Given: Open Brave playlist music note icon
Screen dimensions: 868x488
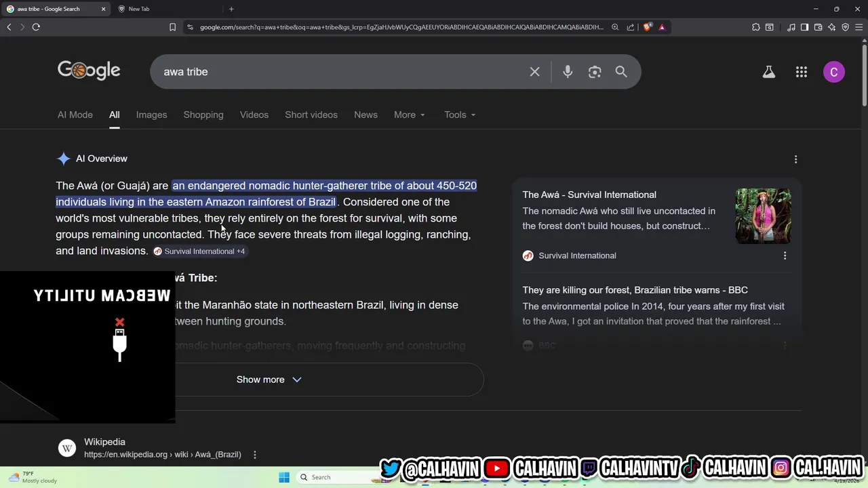Looking at the screenshot, I should click(791, 27).
